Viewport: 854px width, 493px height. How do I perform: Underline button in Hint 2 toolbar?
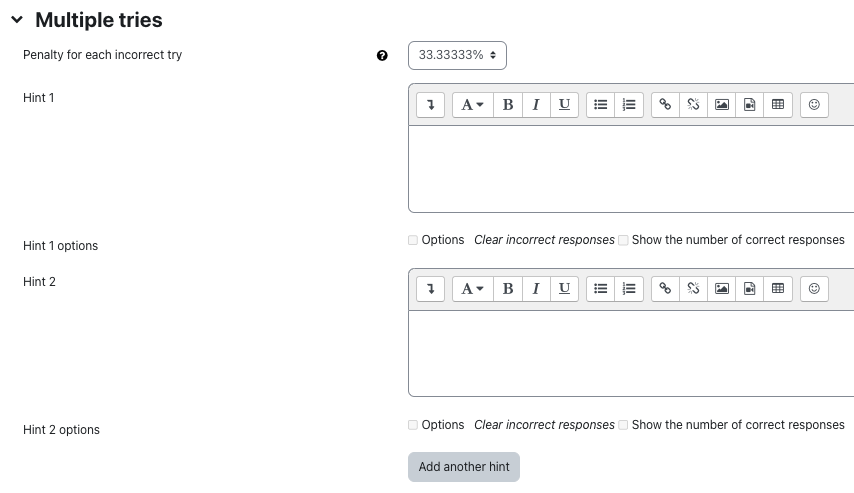[564, 289]
